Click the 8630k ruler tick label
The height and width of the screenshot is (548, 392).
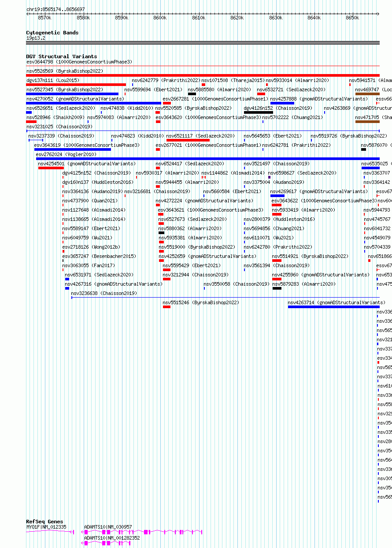tap(275, 18)
